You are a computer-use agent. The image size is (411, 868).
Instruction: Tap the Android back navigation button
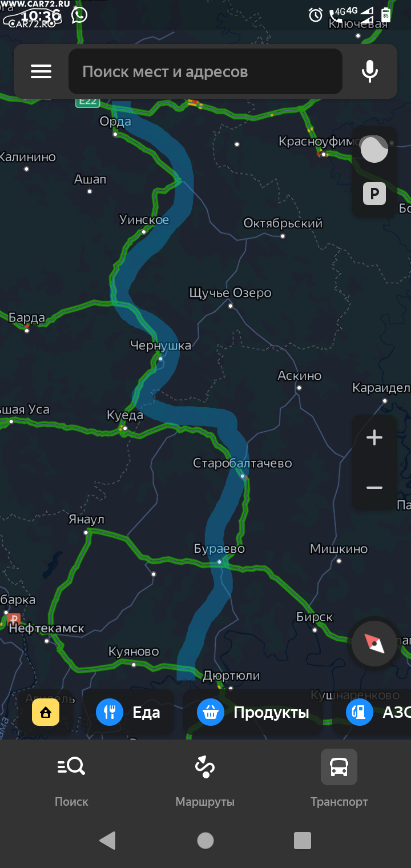[107, 840]
